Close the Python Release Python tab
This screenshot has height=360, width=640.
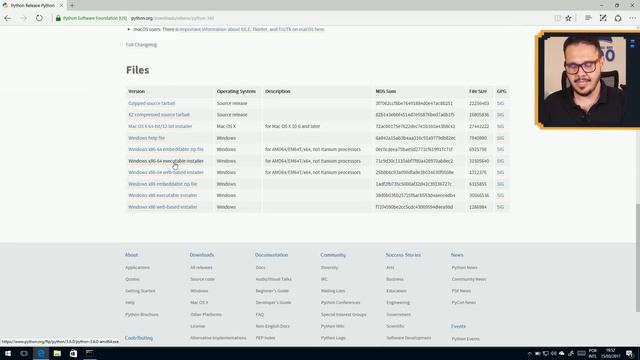(61, 5)
